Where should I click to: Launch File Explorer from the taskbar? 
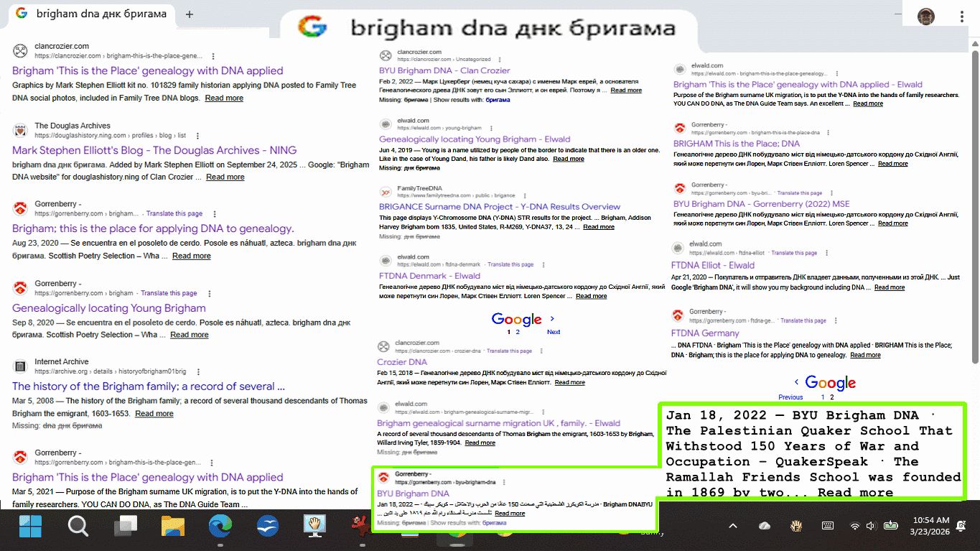point(173,527)
